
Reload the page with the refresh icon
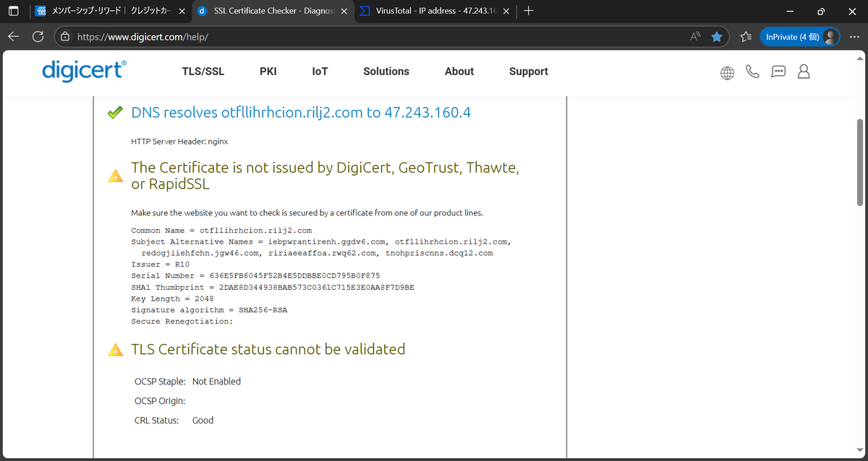pos(38,37)
